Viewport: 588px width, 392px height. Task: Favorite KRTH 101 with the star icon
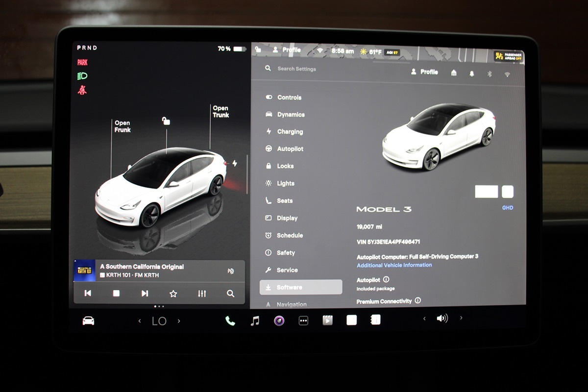click(x=173, y=294)
